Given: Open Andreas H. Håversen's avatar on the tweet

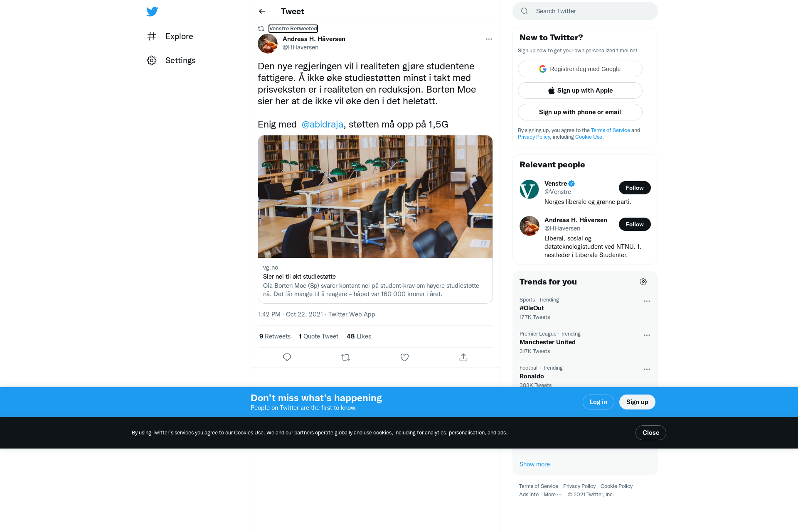Looking at the screenshot, I should [268, 44].
